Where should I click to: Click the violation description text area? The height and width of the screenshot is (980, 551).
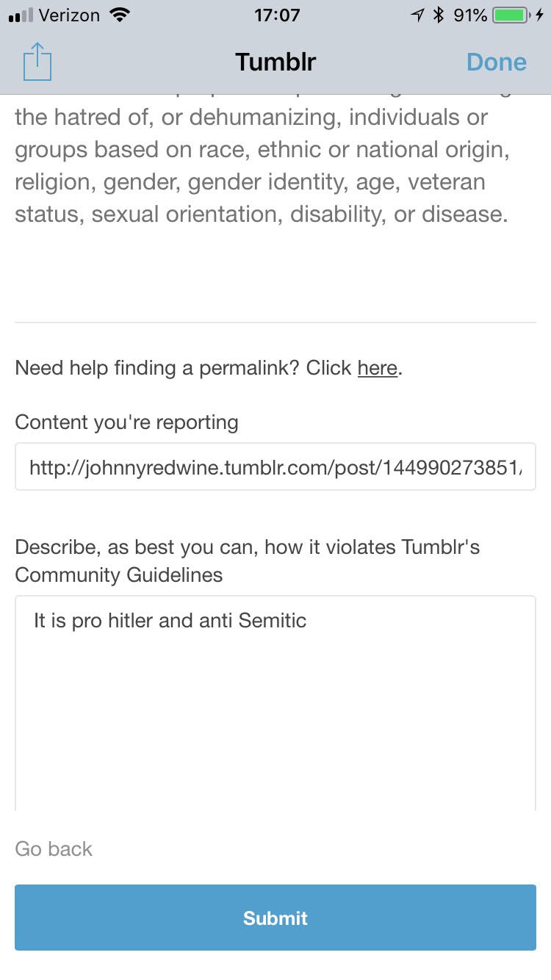point(275,702)
